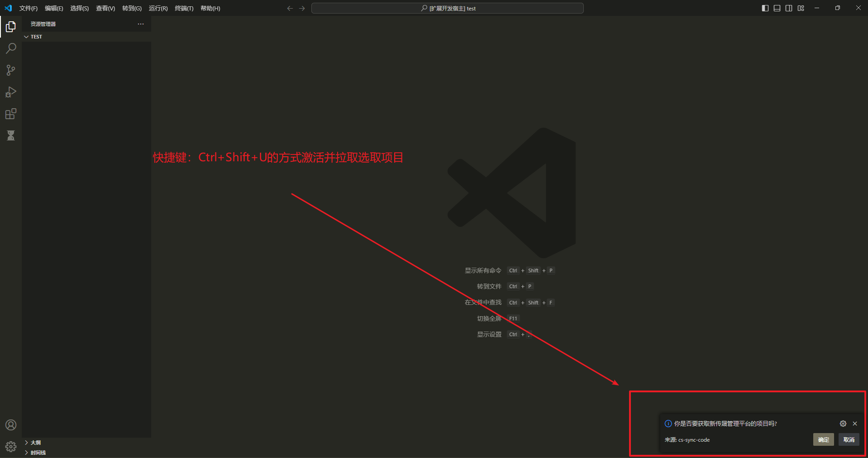Open the Run and Debug view

(x=11, y=92)
